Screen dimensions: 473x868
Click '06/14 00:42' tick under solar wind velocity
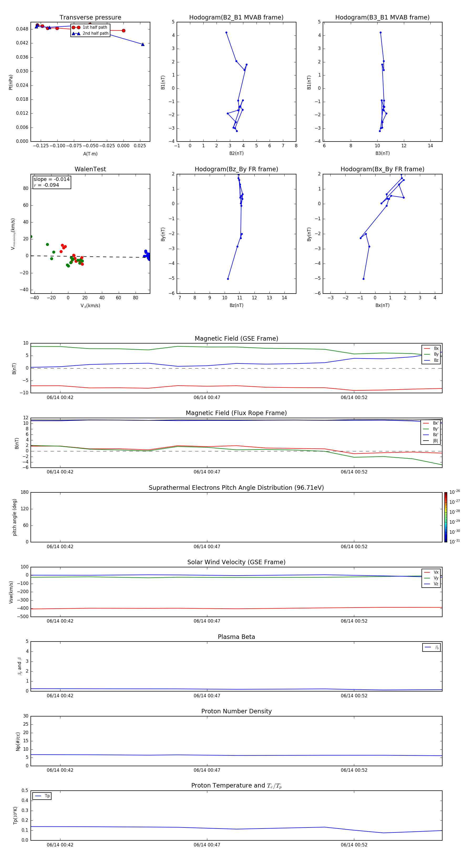coord(60,621)
